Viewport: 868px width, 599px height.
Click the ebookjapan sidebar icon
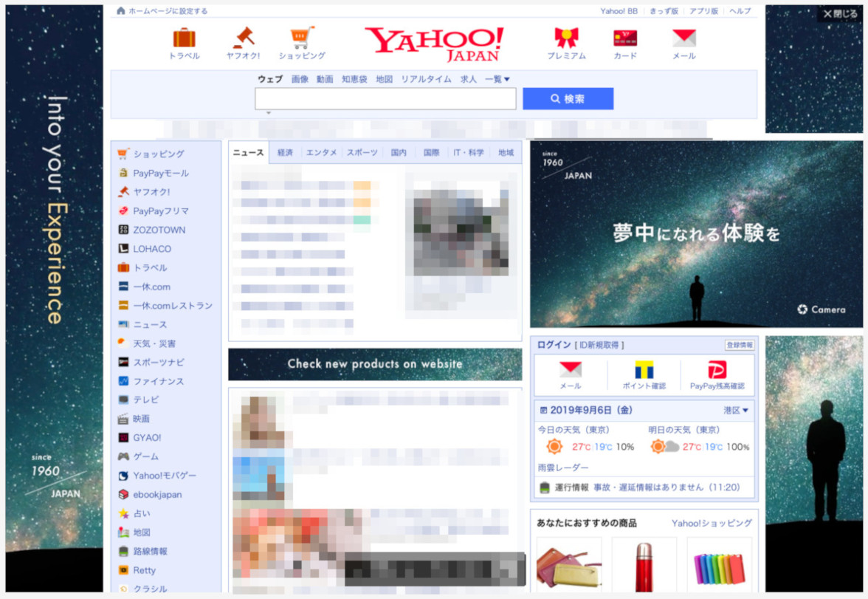pyautogui.click(x=123, y=494)
